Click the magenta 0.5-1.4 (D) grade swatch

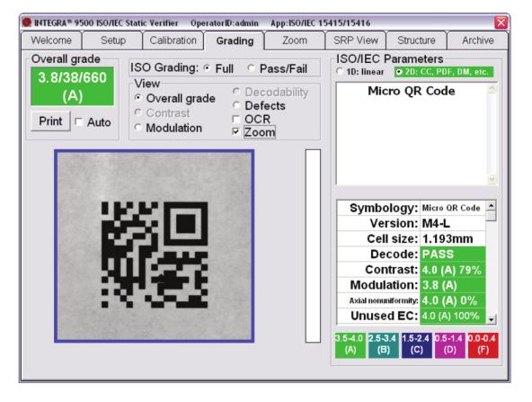(450, 345)
